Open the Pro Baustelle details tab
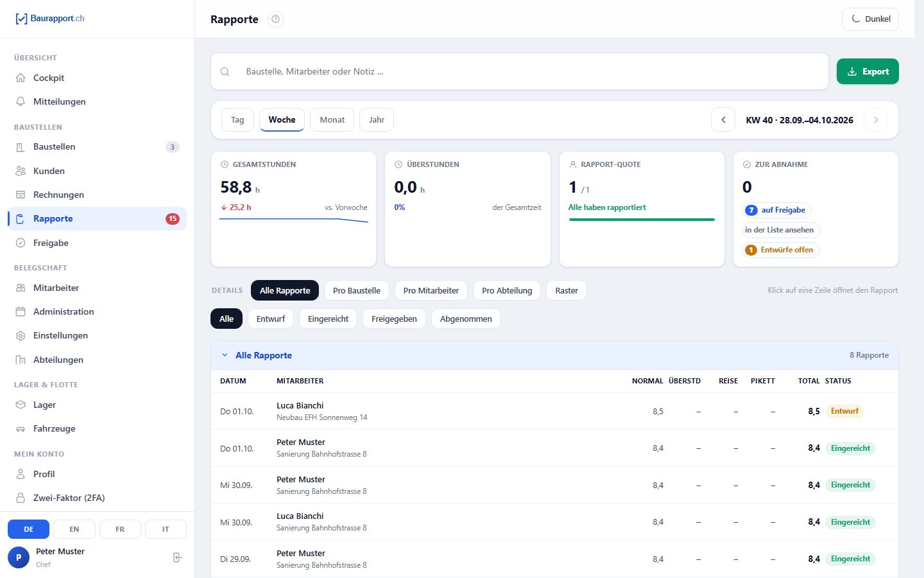This screenshot has height=578, width=924. pos(357,290)
